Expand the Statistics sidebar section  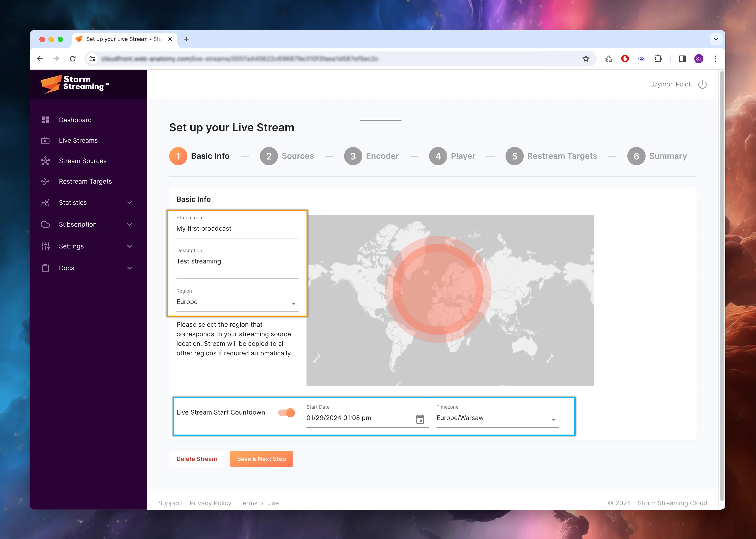point(130,202)
